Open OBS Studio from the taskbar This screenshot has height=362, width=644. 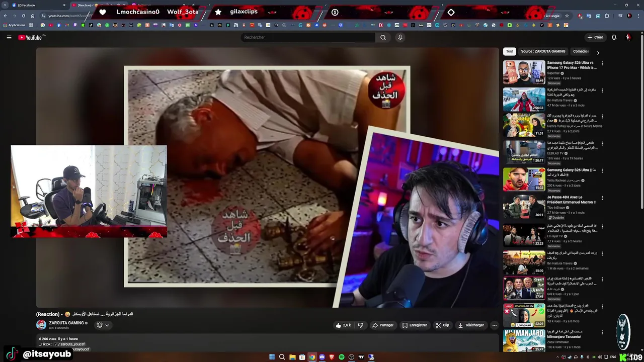click(x=351, y=357)
